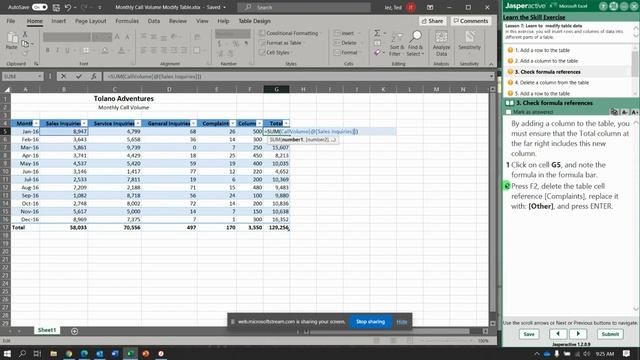The height and width of the screenshot is (360, 640).
Task: Click Jasperactive Submit button
Action: point(610,334)
